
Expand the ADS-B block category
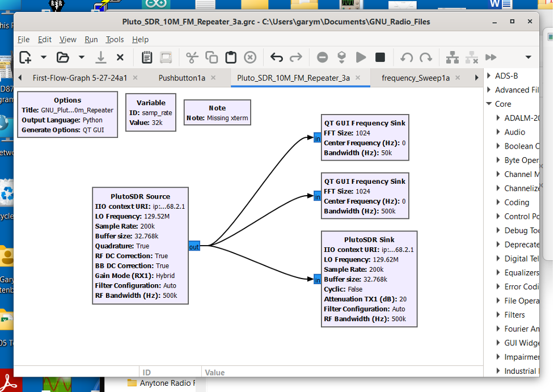[x=489, y=75]
